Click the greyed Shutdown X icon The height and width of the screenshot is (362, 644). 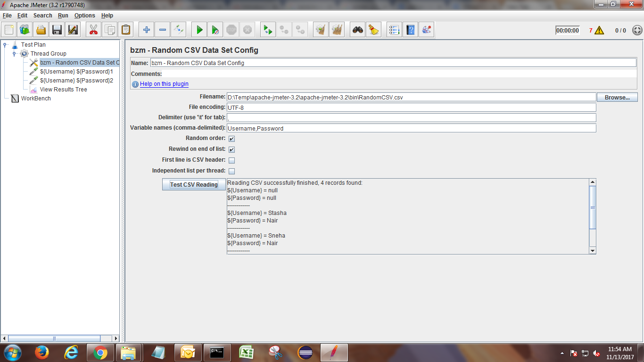click(x=248, y=30)
